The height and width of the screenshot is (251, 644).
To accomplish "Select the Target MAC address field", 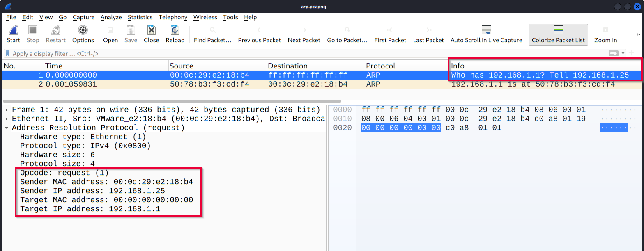I will (x=106, y=200).
